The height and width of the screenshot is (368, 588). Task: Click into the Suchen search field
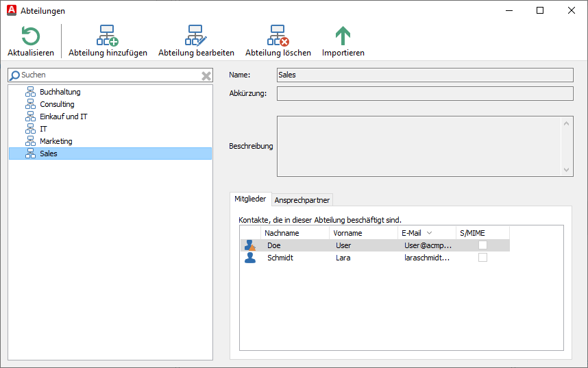click(x=110, y=75)
